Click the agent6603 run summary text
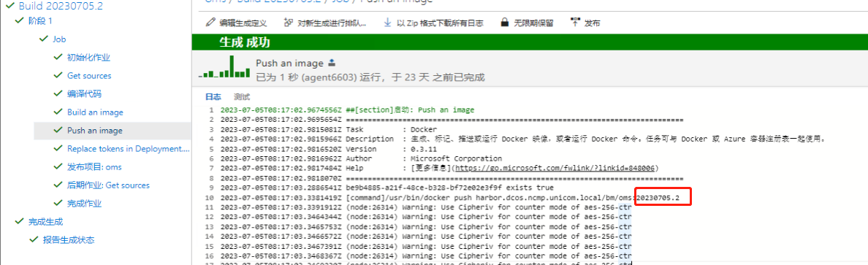 pyautogui.click(x=371, y=77)
